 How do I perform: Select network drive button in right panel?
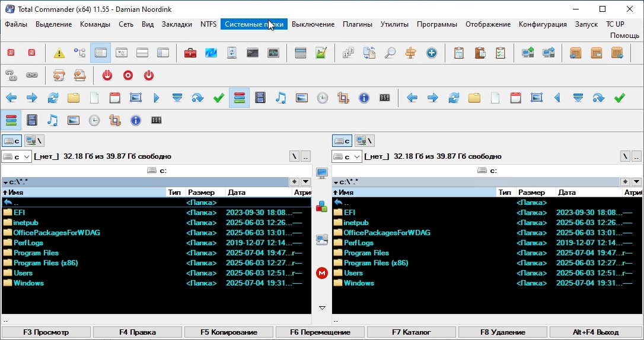coord(365,140)
